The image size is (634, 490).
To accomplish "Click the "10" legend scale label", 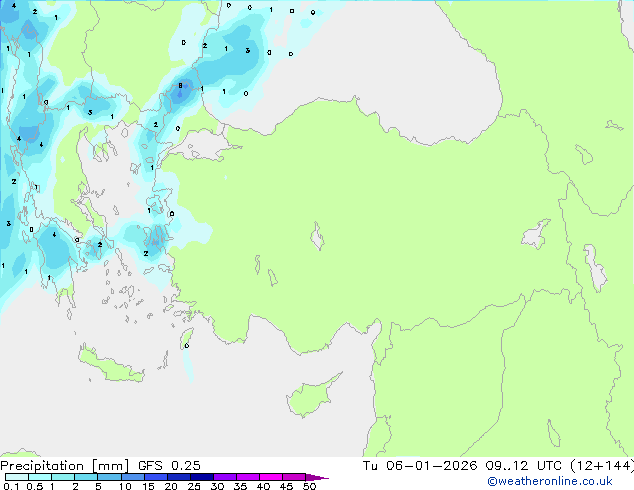I will pos(125,486).
